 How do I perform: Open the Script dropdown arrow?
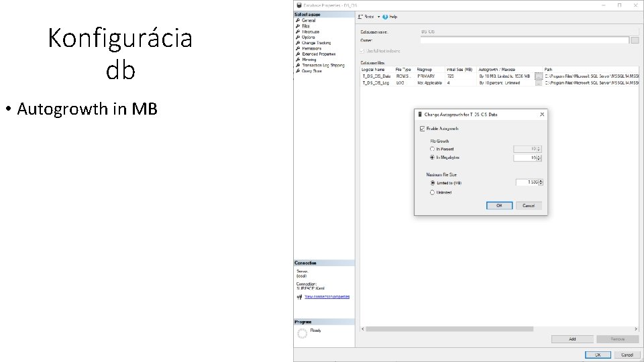378,17
